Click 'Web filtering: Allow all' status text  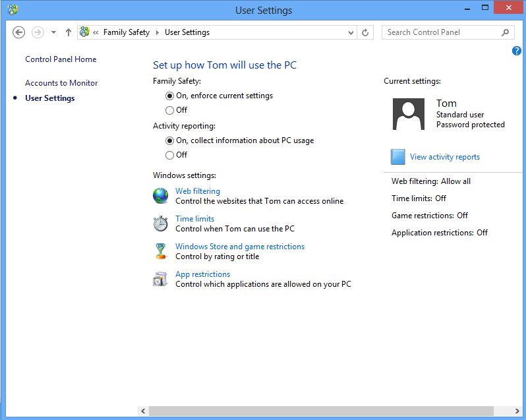[431, 181]
